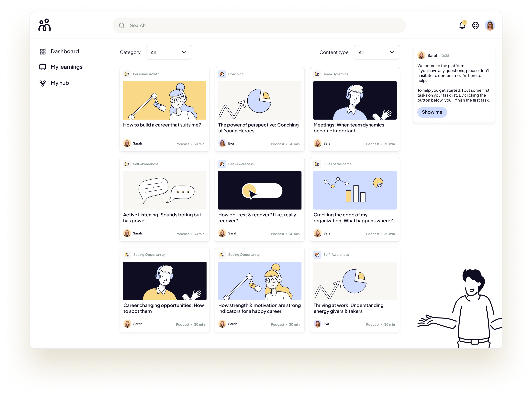
Task: Click the yellow podcast thumbnail on Personal Growth card
Action: pyautogui.click(x=165, y=100)
